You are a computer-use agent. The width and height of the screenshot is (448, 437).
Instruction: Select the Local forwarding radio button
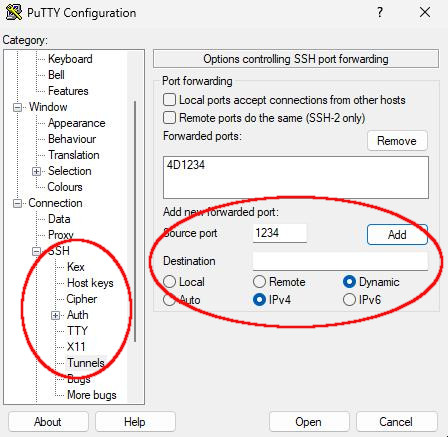point(169,282)
